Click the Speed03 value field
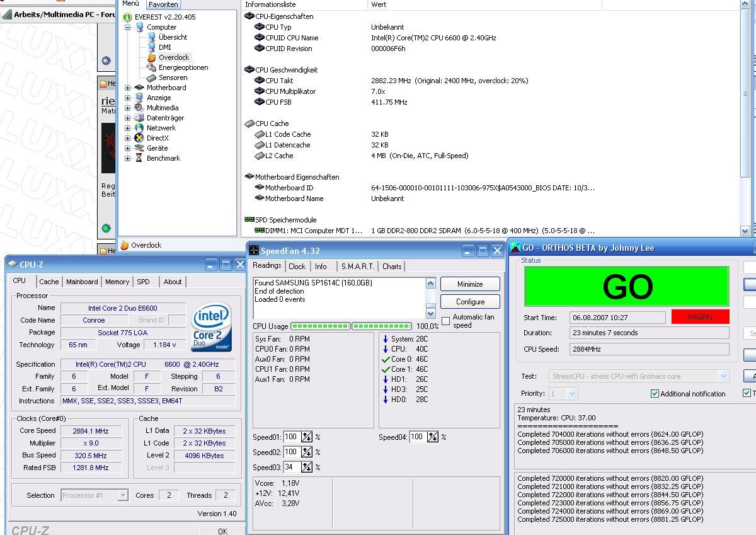The image size is (756, 535). pyautogui.click(x=292, y=467)
